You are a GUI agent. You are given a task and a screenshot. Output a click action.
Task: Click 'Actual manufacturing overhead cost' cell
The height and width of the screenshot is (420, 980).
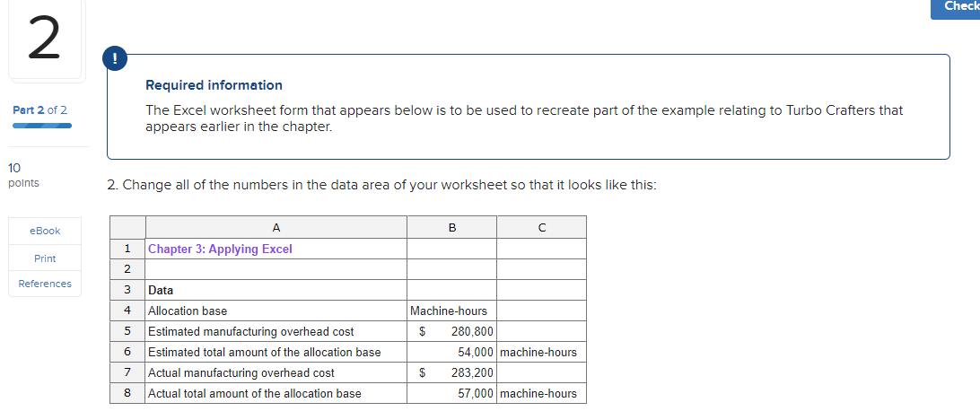point(276,372)
